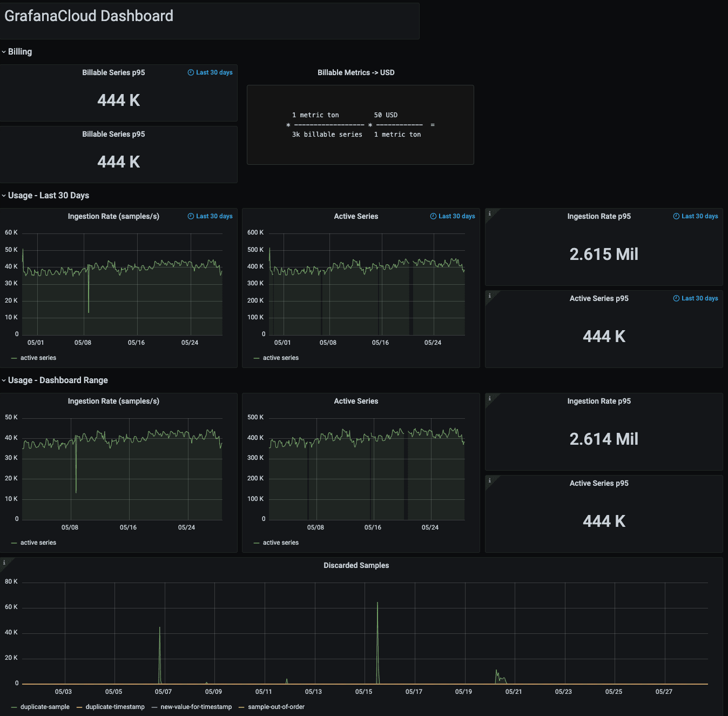This screenshot has width=728, height=716.
Task: Click clock icon on Last 30 Days Active Series p95
Action: coord(676,298)
